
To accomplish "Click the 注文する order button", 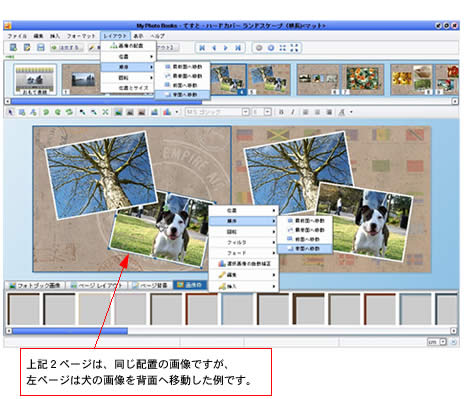I will (x=67, y=48).
